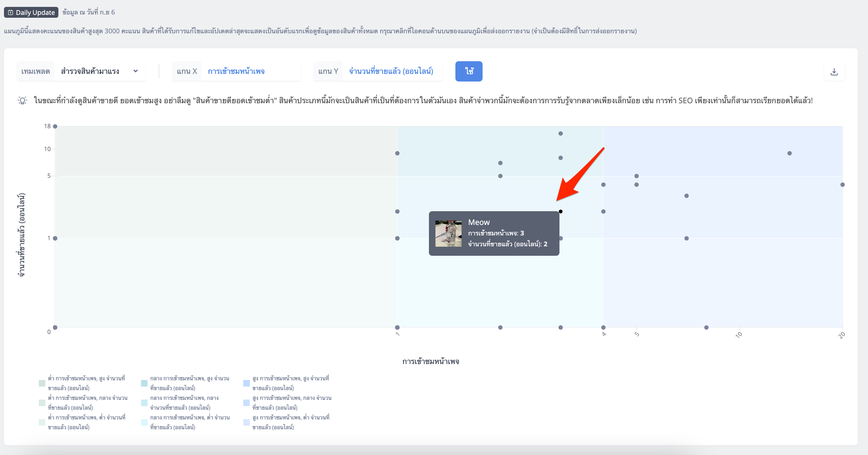Click the X-axis tick label 20

pyautogui.click(x=842, y=335)
